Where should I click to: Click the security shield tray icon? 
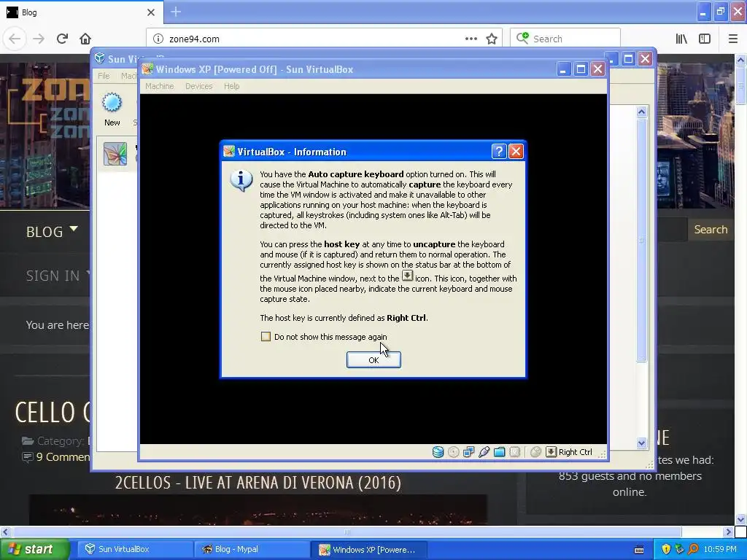[x=666, y=550]
